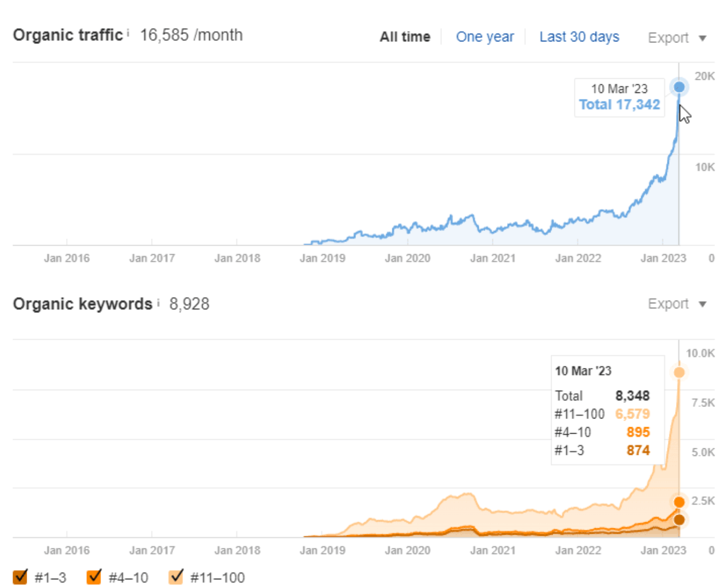This screenshot has height=588, width=725.
Task: Disable the #11–100 keyword positions checkbox
Action: coord(176,577)
